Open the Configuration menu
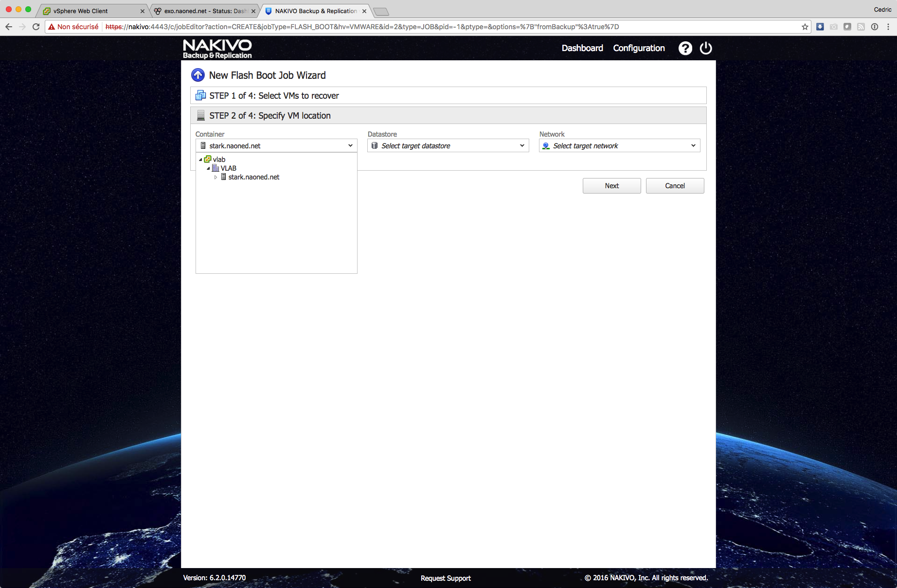This screenshot has height=588, width=897. tap(639, 48)
